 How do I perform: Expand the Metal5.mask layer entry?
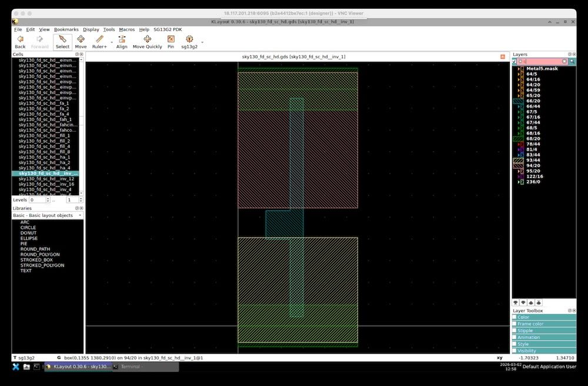click(519, 68)
